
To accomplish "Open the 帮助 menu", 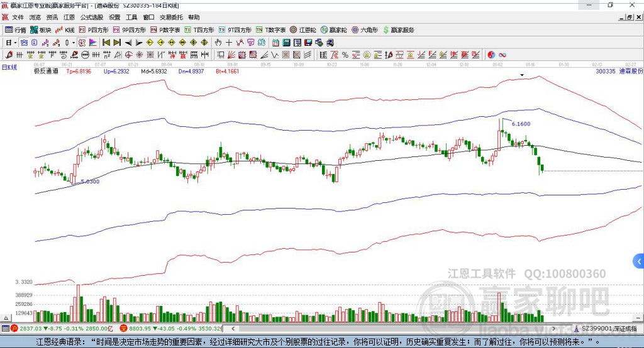I will click(x=194, y=17).
